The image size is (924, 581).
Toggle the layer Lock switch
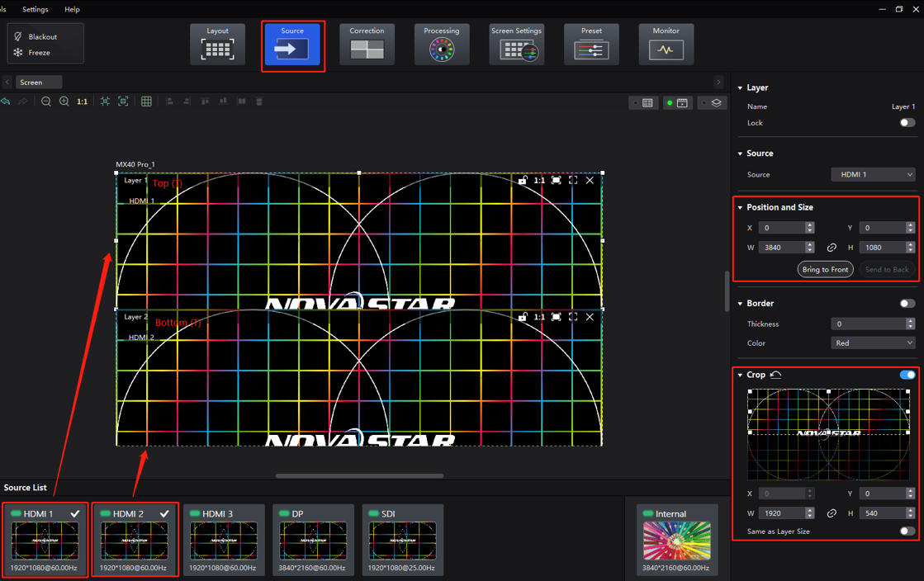tap(907, 123)
